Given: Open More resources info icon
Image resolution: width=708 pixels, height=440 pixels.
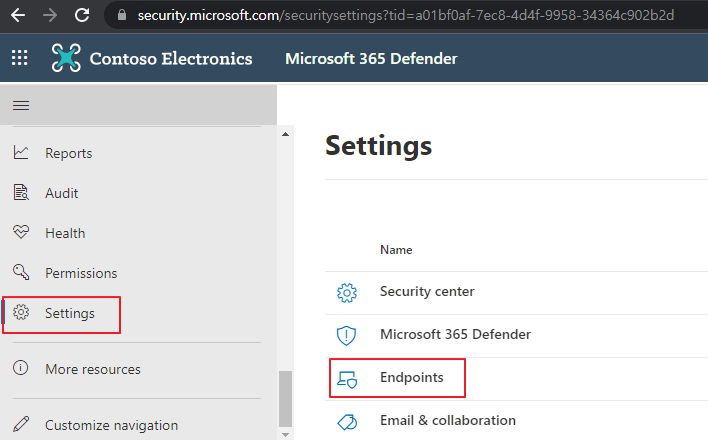Looking at the screenshot, I should point(21,368).
